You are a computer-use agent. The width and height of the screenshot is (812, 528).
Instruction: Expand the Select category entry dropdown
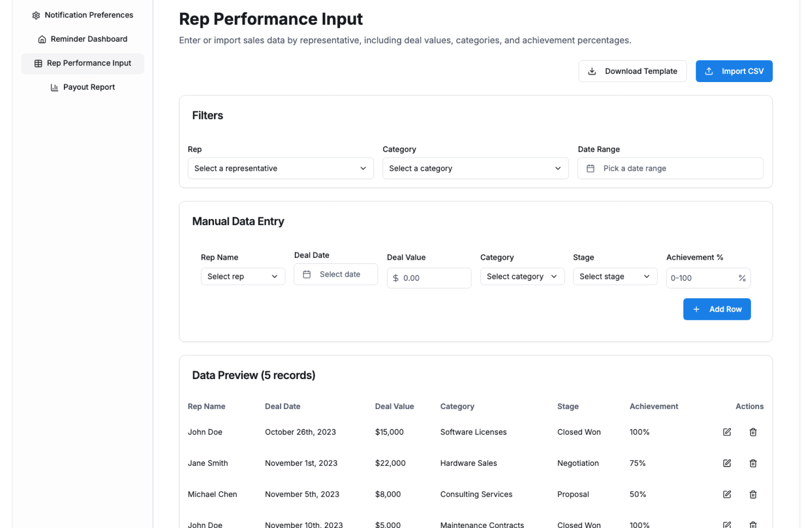click(x=522, y=276)
